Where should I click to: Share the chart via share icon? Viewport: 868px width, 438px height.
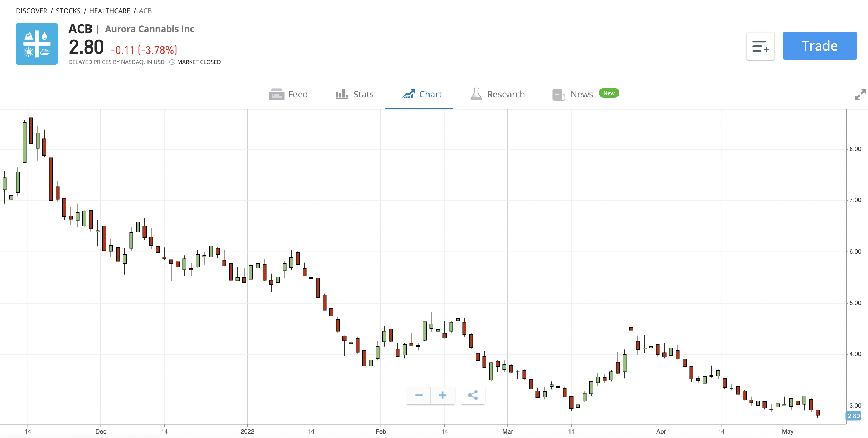(x=473, y=395)
